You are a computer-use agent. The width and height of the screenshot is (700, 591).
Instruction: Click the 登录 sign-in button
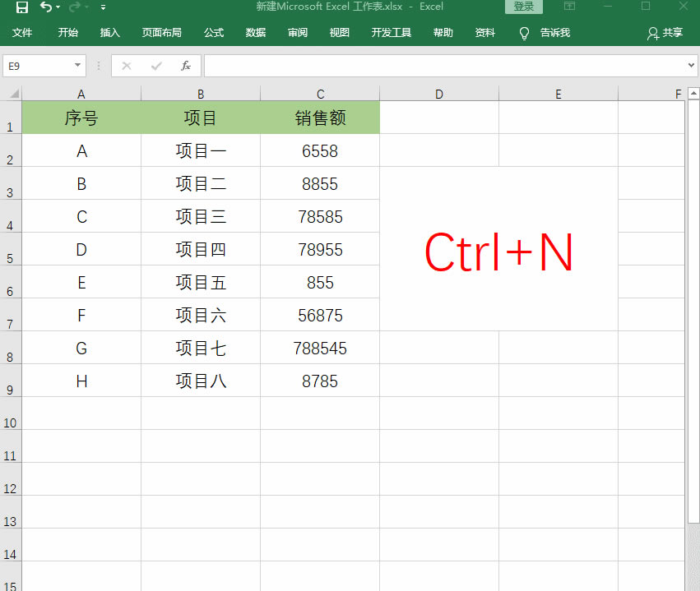tap(524, 7)
